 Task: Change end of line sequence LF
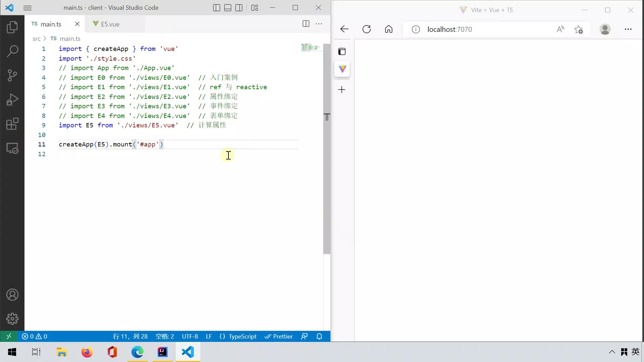point(209,336)
